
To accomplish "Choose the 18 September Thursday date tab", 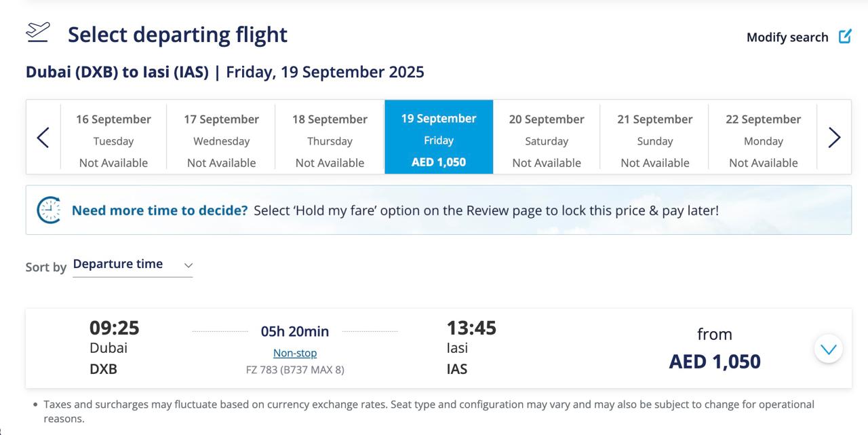I will [x=330, y=139].
